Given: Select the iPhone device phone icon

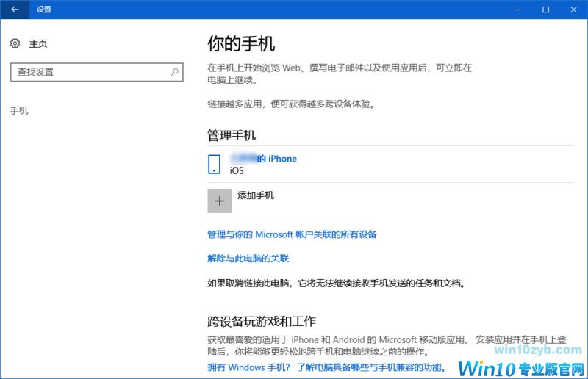Looking at the screenshot, I should click(214, 164).
